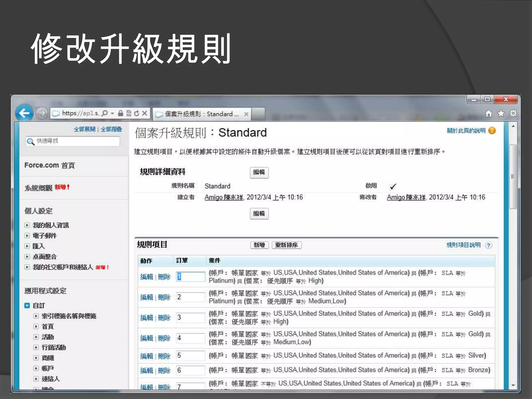Click 刪除 for rule entry 6 Bronze
The height and width of the screenshot is (399, 532).
click(164, 371)
